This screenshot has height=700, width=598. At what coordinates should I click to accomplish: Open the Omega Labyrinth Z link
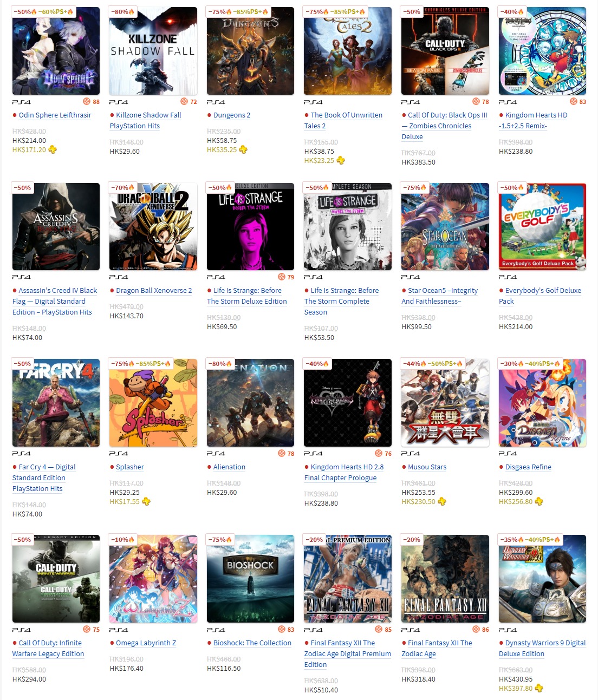[146, 643]
